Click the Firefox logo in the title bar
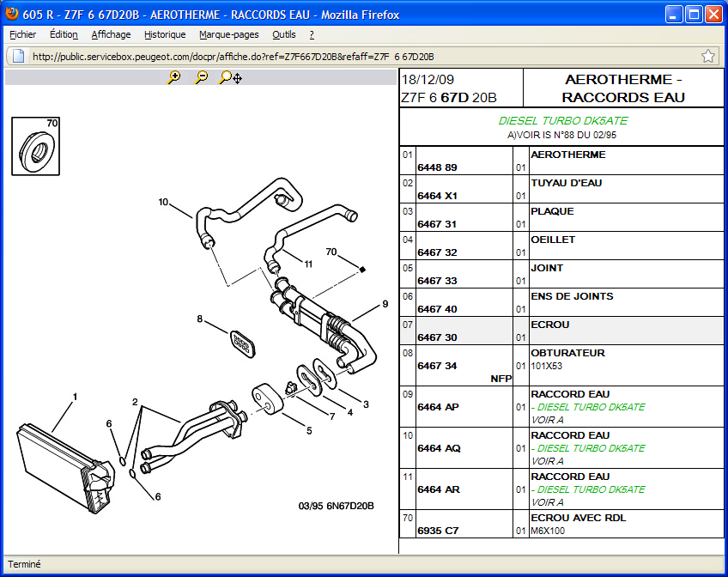This screenshot has width=728, height=577. 13,14
